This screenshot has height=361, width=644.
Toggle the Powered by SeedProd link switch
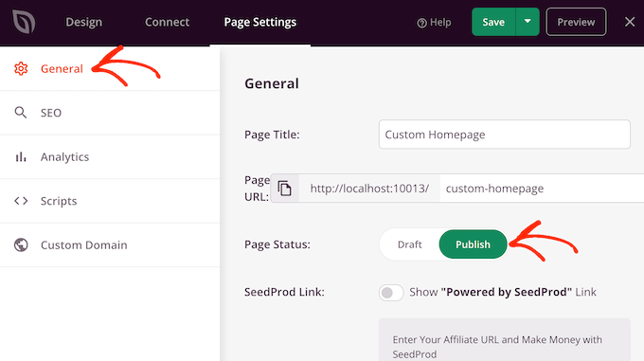coord(391,293)
